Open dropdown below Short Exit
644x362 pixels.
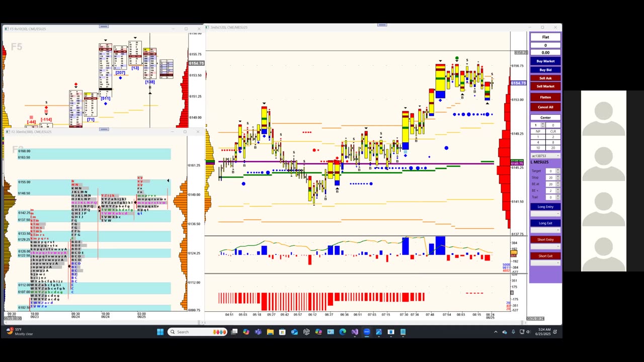pos(545,263)
